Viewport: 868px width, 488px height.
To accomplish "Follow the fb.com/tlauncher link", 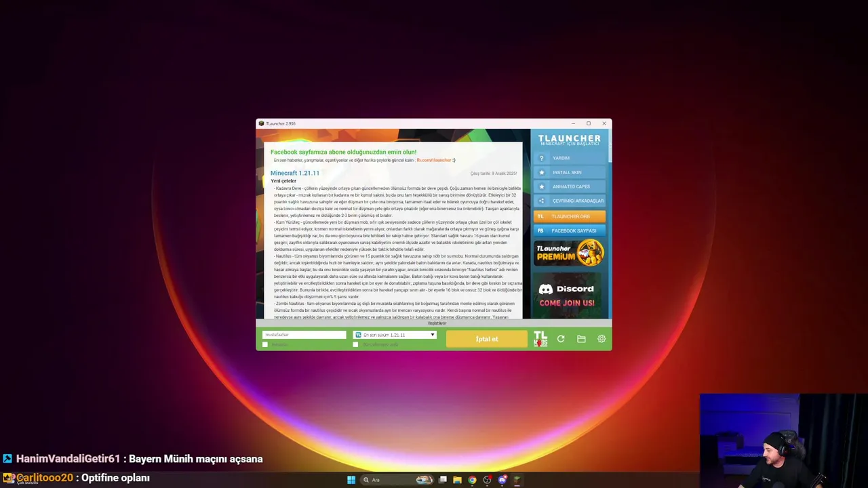I will click(434, 160).
